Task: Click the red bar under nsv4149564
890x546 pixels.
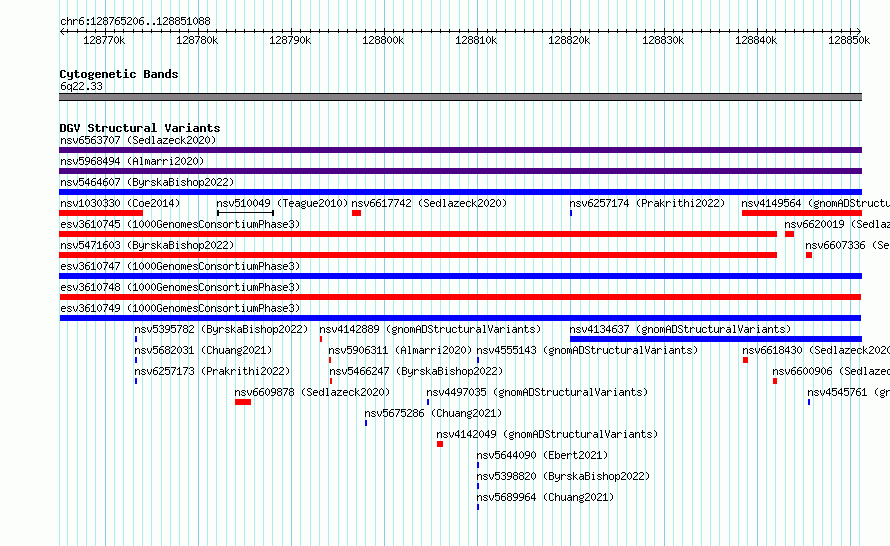Action: point(802,213)
